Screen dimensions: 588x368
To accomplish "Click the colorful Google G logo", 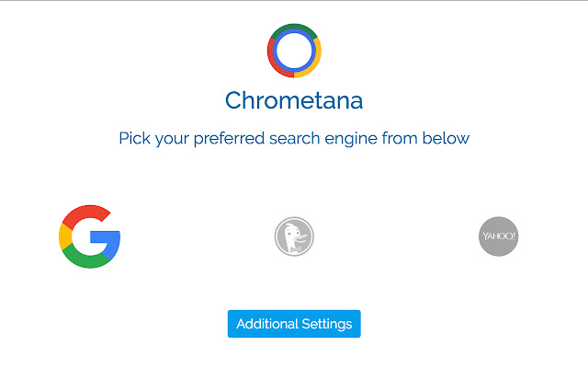I will pos(89,236).
